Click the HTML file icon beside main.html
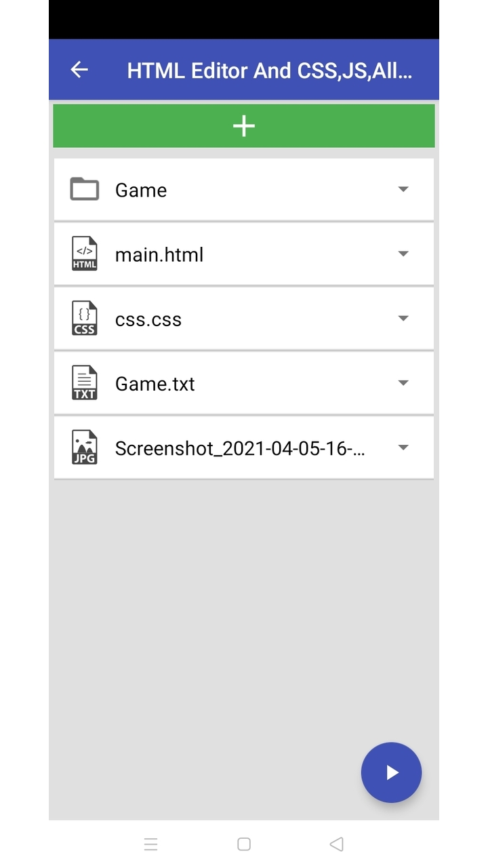 pos(84,254)
